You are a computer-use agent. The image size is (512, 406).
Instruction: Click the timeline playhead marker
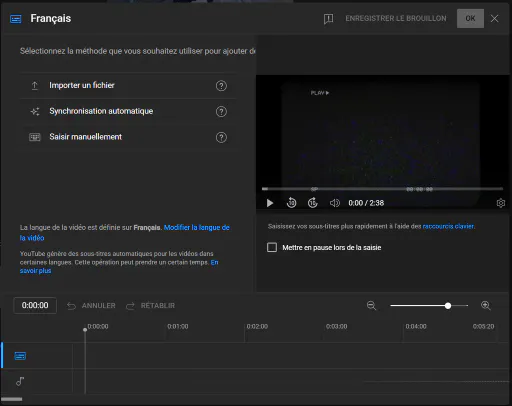[x=85, y=330]
